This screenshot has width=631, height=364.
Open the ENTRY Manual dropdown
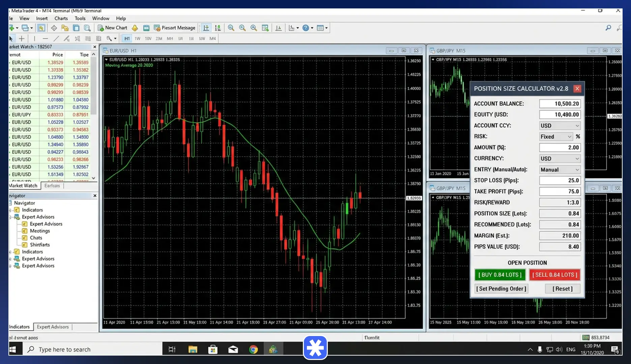(x=560, y=170)
